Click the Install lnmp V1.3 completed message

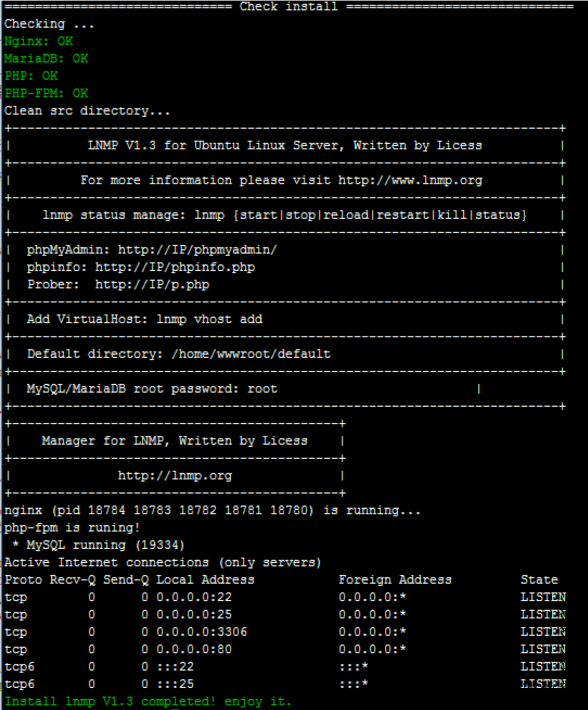[x=148, y=701]
